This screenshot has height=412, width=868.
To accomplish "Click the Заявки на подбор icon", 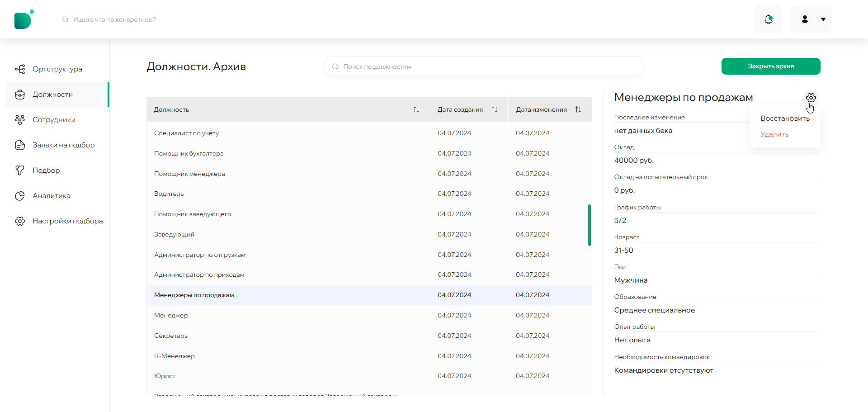I will (x=20, y=145).
